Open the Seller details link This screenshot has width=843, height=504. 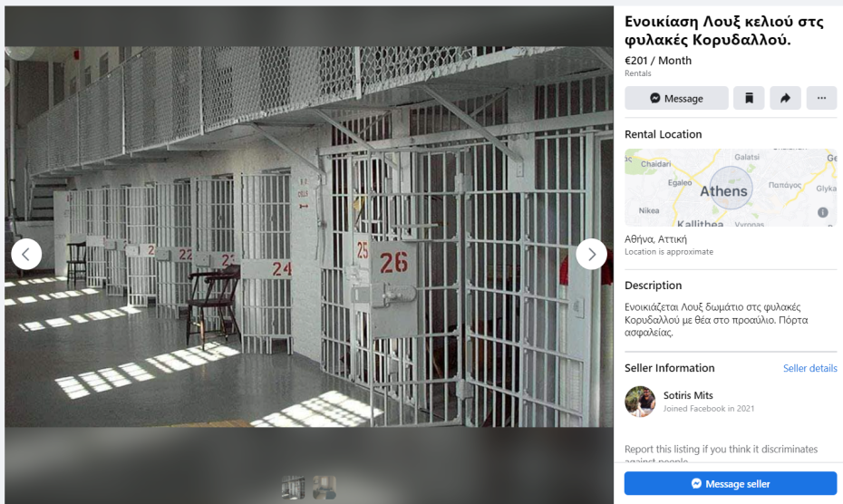pos(809,368)
